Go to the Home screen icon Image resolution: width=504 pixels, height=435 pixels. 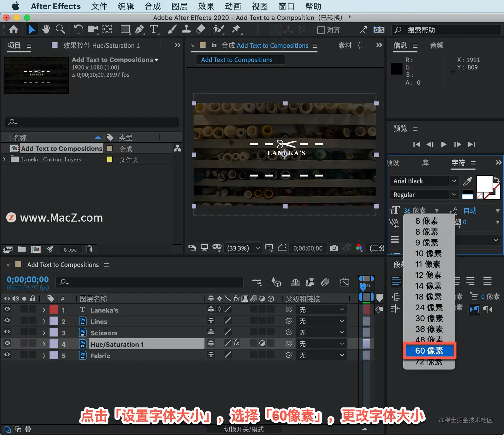pos(14,30)
